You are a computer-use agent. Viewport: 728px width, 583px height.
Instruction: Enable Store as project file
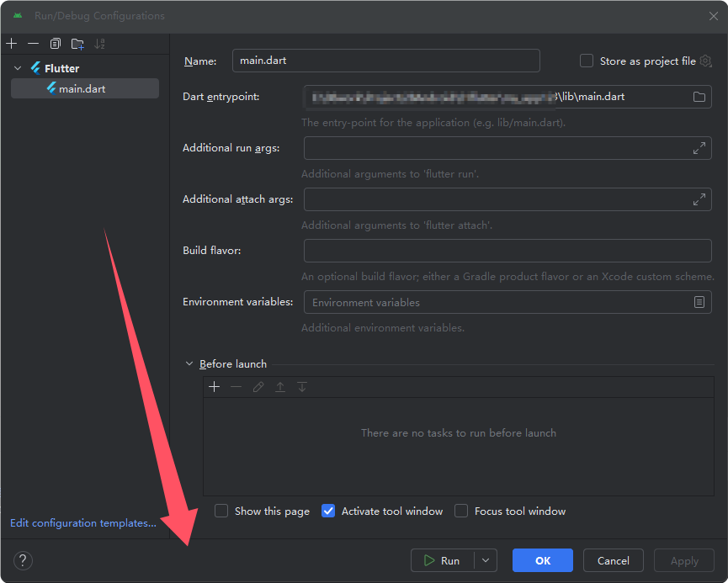(587, 61)
